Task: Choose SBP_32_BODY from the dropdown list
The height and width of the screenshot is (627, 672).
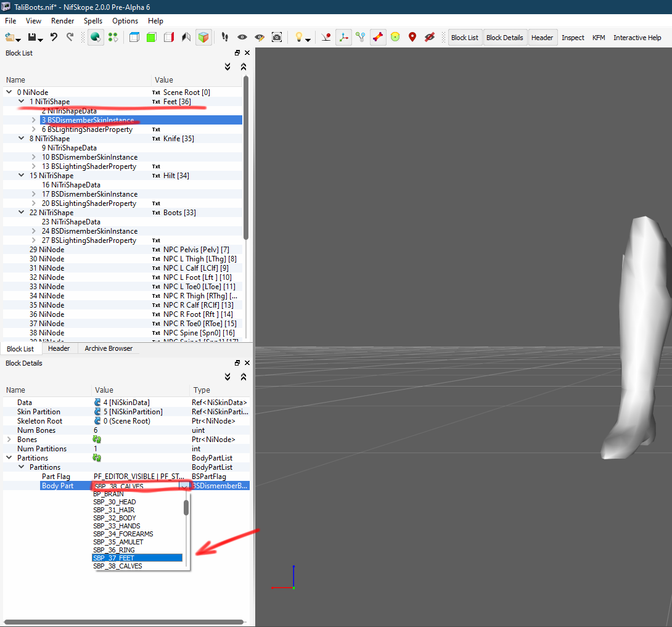Action: [137, 518]
